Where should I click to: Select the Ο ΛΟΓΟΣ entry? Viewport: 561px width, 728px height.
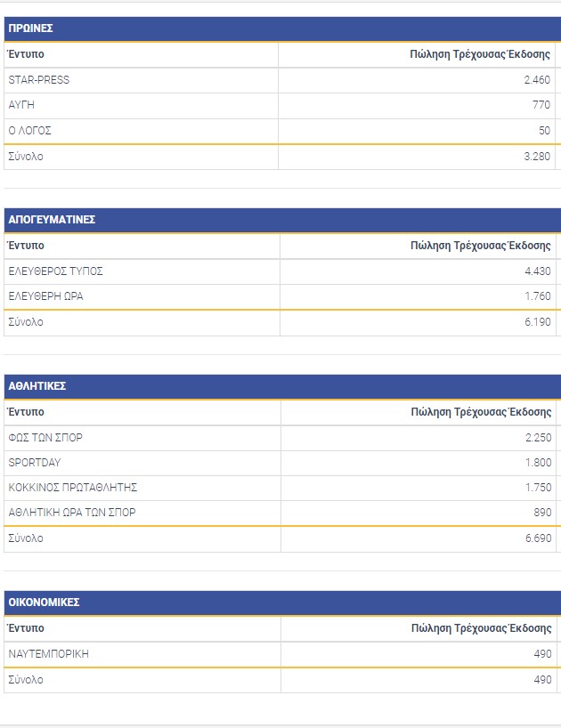(x=30, y=131)
